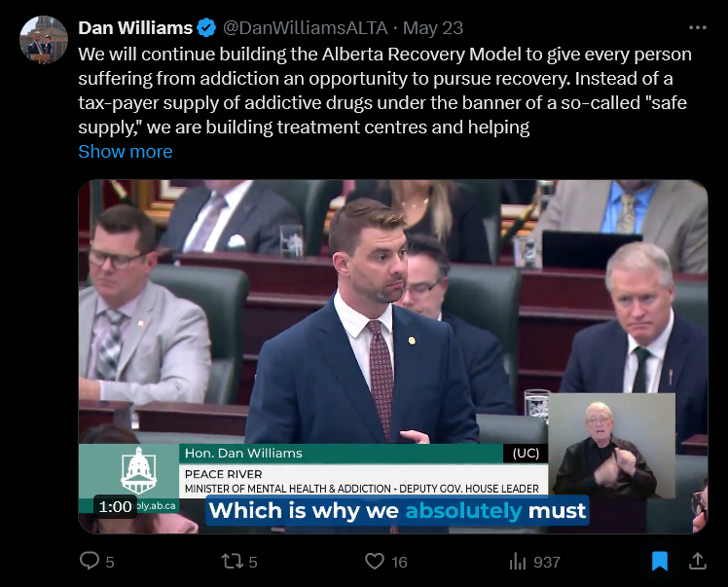
Task: Toggle the blue bookmark icon
Action: pyautogui.click(x=659, y=562)
